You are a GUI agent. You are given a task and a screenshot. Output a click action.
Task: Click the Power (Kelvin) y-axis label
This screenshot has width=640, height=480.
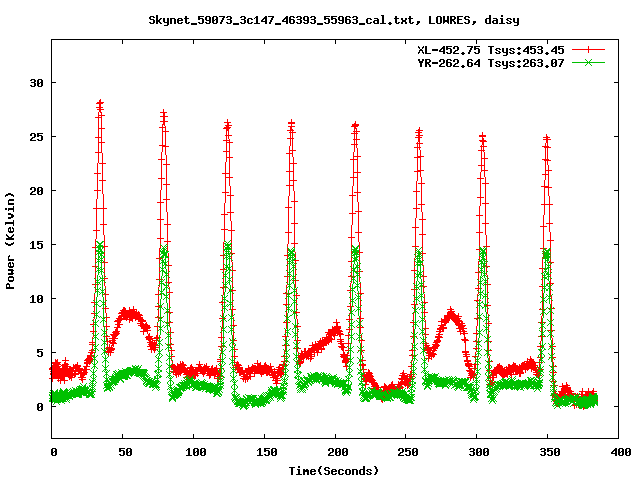click(10, 241)
